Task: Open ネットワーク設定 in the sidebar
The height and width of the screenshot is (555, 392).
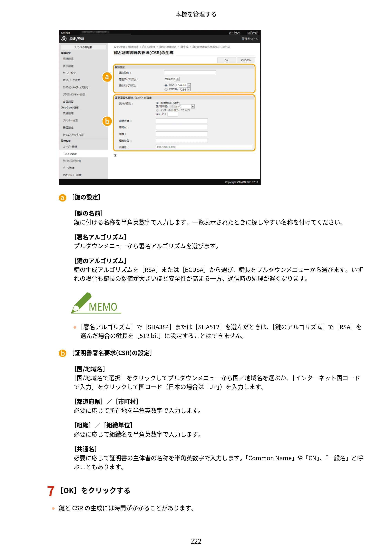Action: coord(71,80)
